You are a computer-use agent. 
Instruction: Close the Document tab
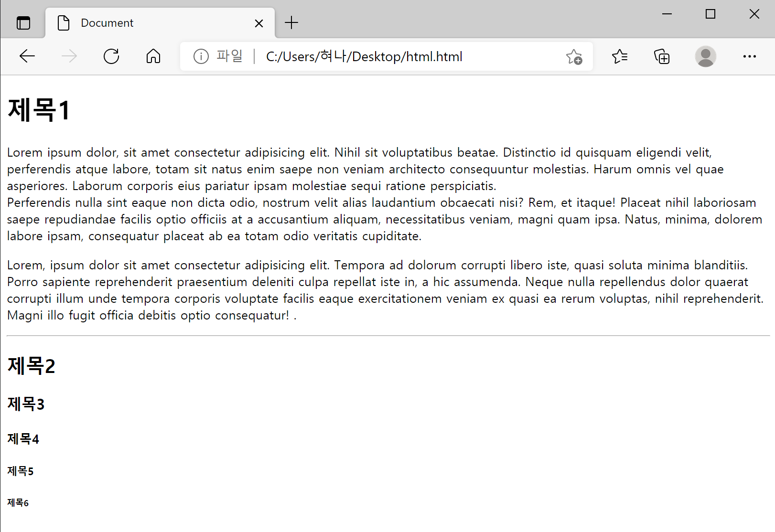coord(259,23)
